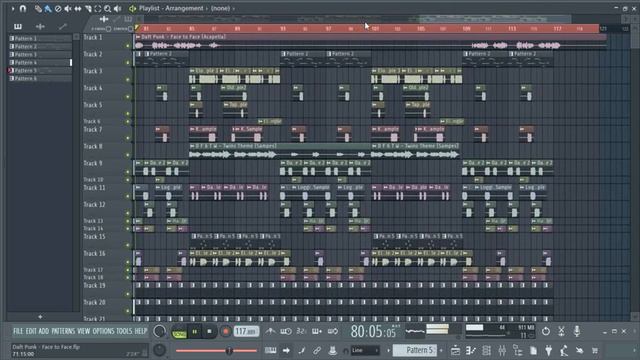The height and width of the screenshot is (360, 640).
Task: Open the shopping cart content library
Action: (595, 350)
